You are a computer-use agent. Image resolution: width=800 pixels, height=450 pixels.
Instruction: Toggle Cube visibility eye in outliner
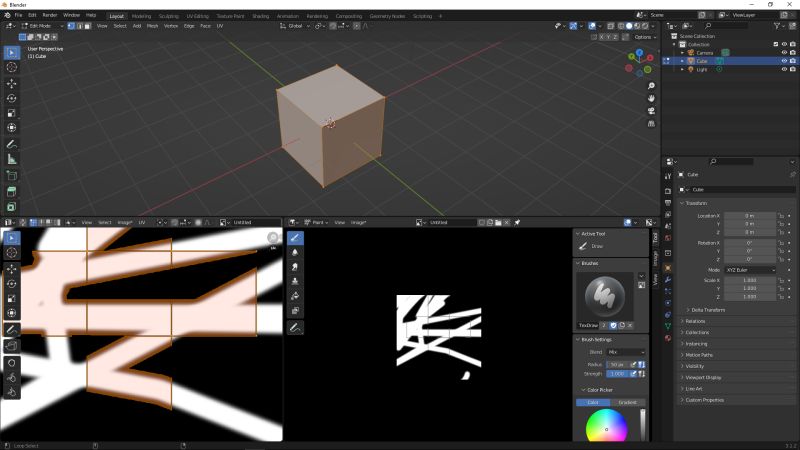click(784, 61)
